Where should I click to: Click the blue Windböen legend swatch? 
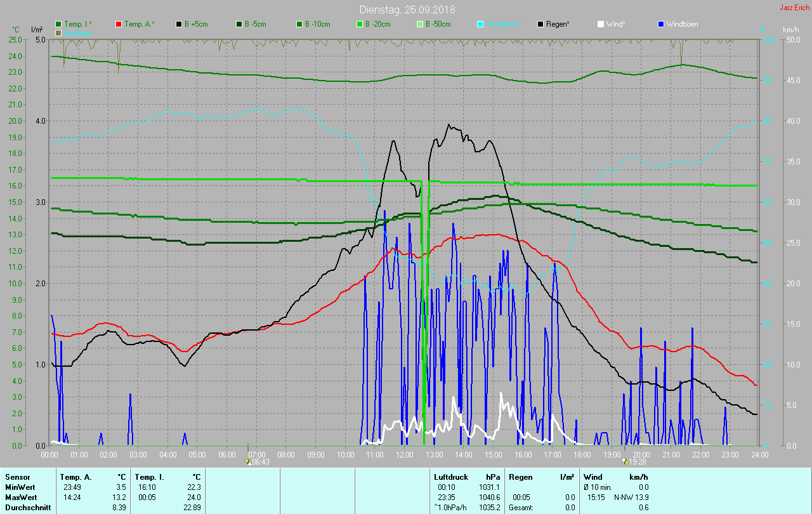tap(661, 24)
